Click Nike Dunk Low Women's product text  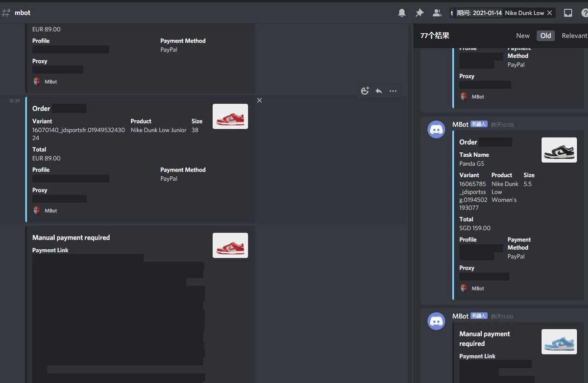pos(505,192)
